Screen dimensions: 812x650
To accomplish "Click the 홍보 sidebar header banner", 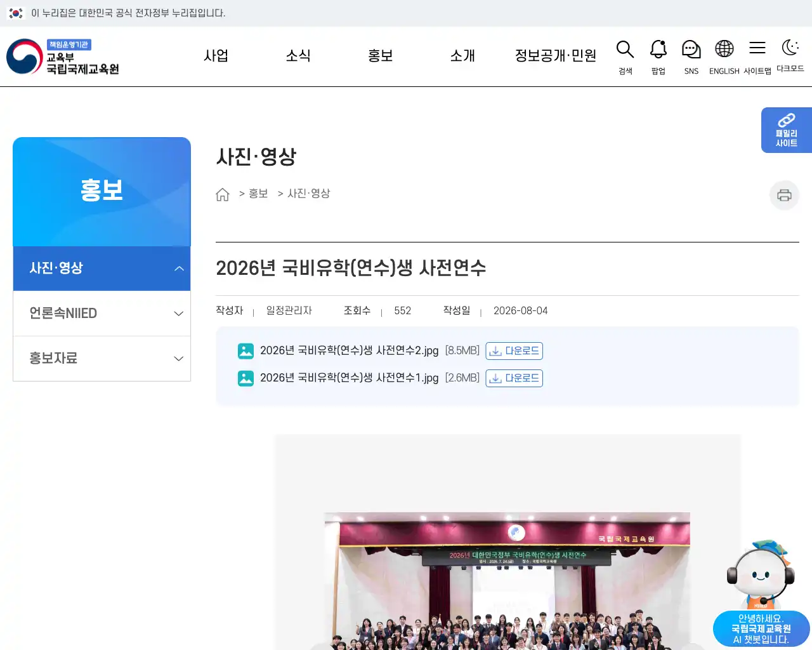I will [x=101, y=192].
